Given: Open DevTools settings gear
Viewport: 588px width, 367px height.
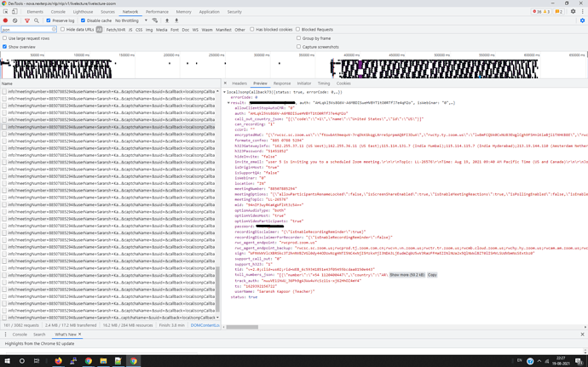Looking at the screenshot, I should [573, 12].
